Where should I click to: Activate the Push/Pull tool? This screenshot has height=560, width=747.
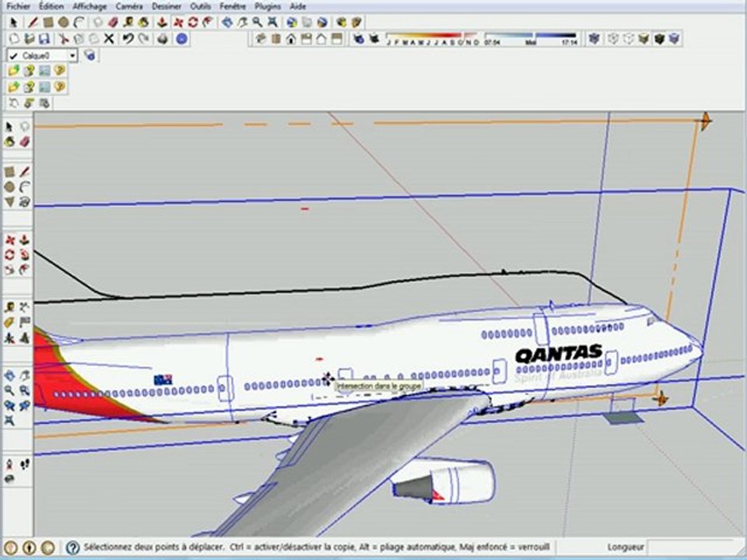[x=162, y=22]
